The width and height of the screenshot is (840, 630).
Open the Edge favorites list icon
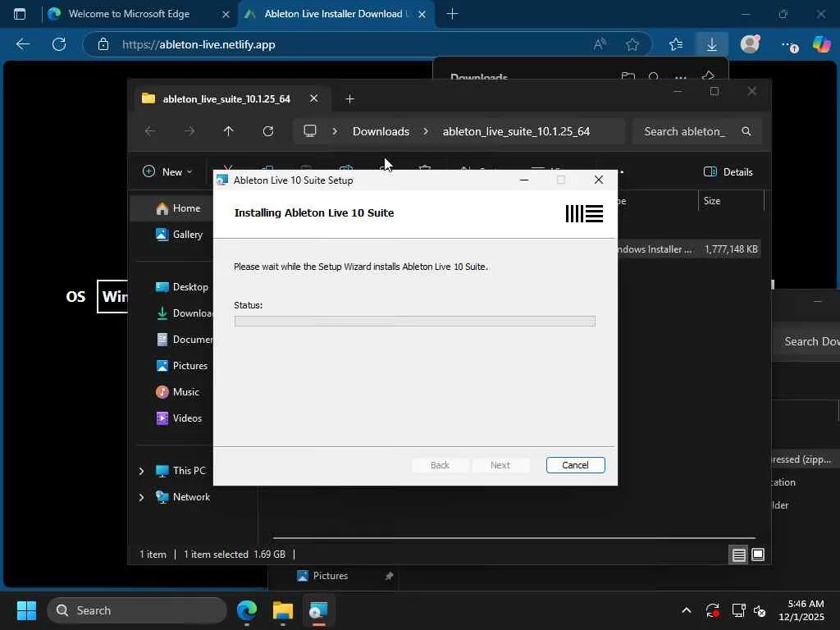676,44
